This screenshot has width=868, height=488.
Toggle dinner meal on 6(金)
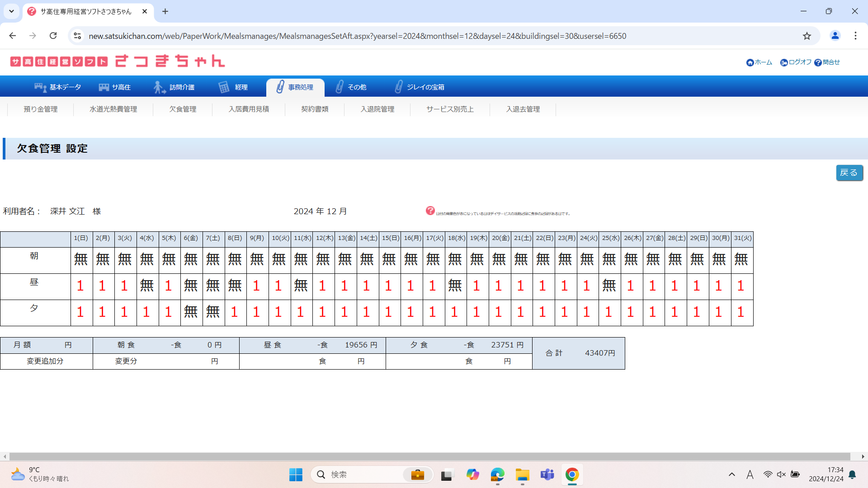[191, 312]
